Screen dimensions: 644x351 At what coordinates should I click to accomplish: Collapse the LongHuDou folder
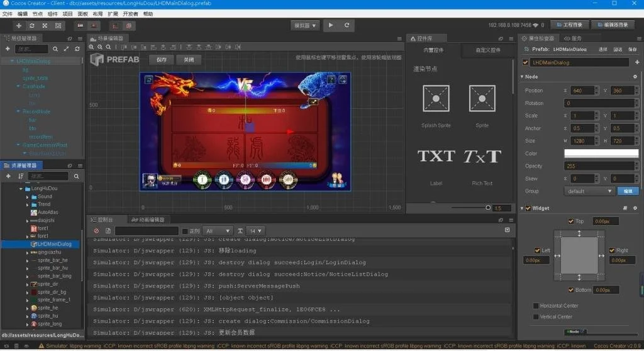pos(20,189)
